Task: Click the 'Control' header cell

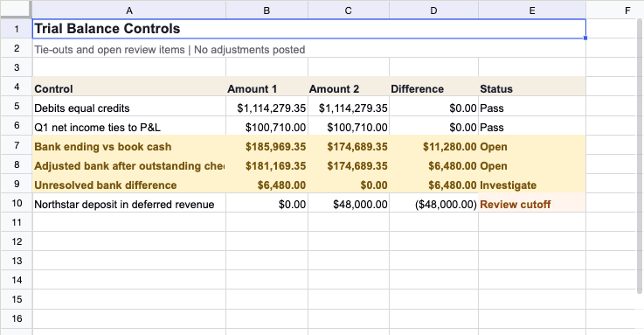Action: pyautogui.click(x=129, y=87)
